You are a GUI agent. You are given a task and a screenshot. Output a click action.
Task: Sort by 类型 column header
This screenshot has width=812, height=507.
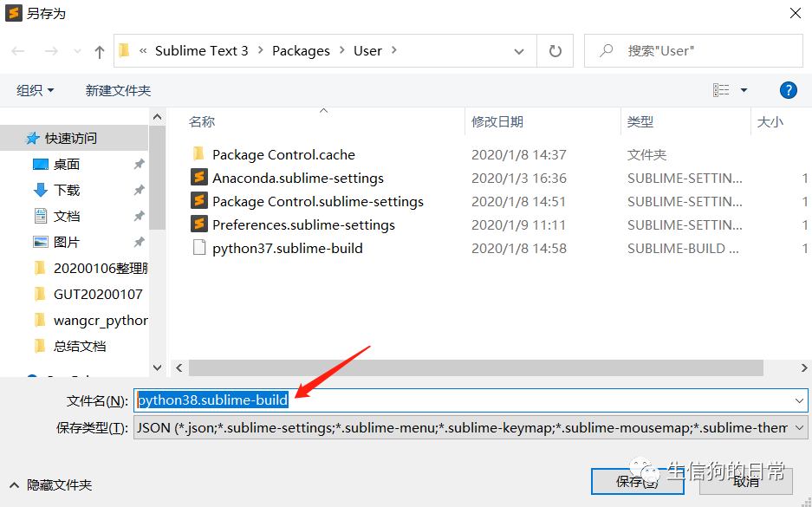click(x=640, y=121)
